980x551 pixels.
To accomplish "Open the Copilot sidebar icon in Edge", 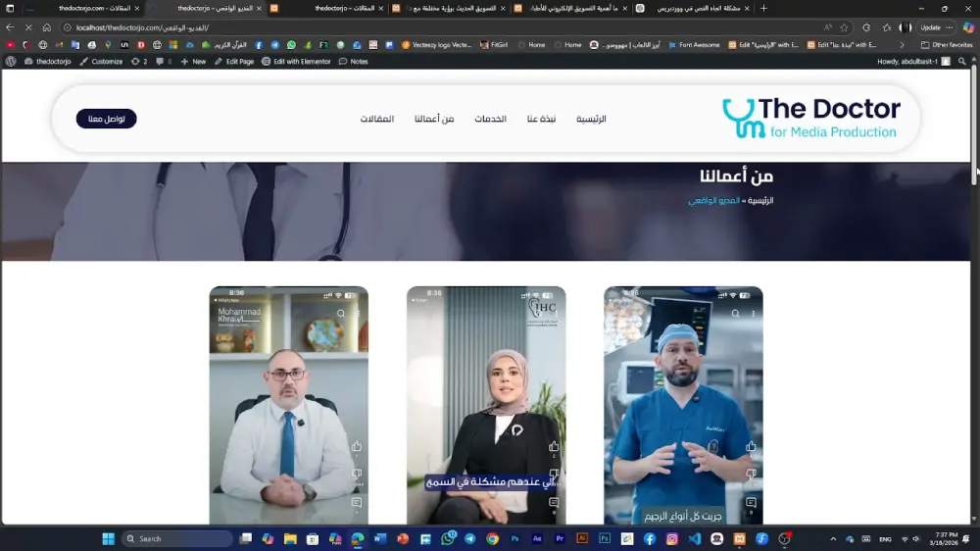I will click(x=968, y=27).
